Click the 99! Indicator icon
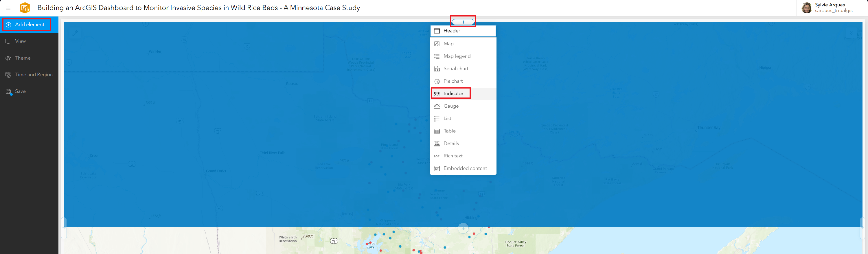 tap(437, 94)
